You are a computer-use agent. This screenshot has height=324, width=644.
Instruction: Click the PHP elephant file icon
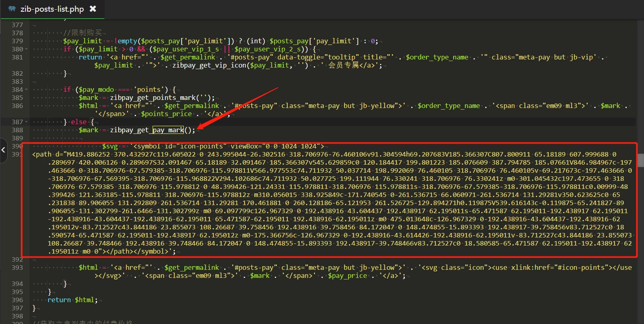coord(12,8)
